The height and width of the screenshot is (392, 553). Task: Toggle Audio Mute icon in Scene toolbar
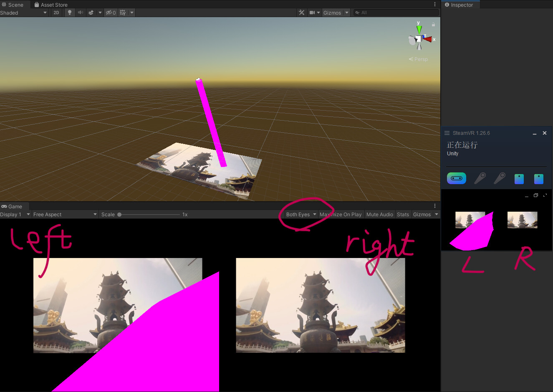[x=80, y=13]
